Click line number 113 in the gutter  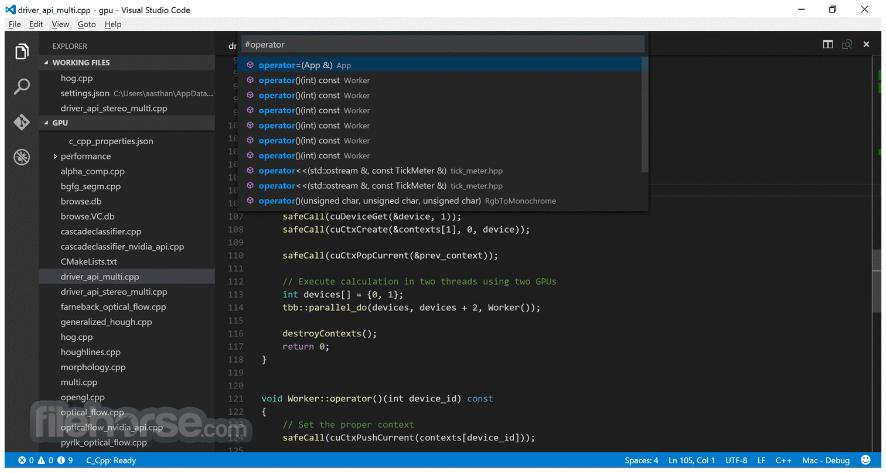236,294
